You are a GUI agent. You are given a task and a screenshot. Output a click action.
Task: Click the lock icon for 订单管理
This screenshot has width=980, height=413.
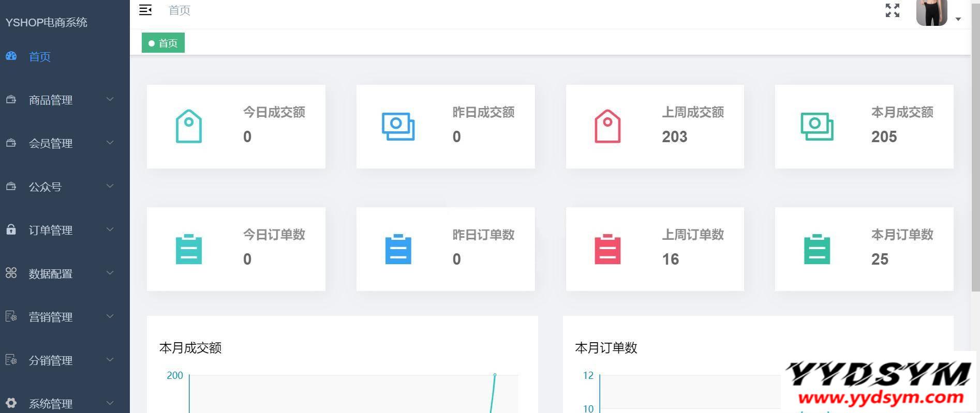(11, 230)
